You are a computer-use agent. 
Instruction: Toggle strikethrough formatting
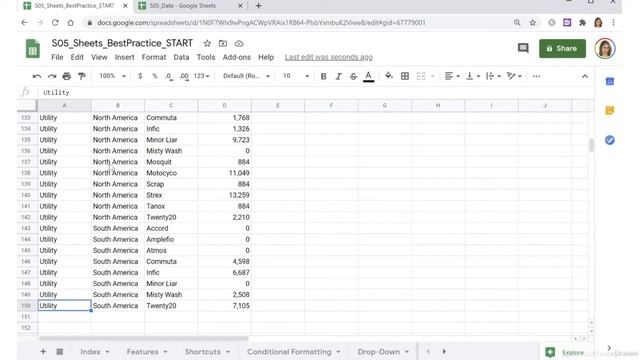pyautogui.click(x=353, y=76)
